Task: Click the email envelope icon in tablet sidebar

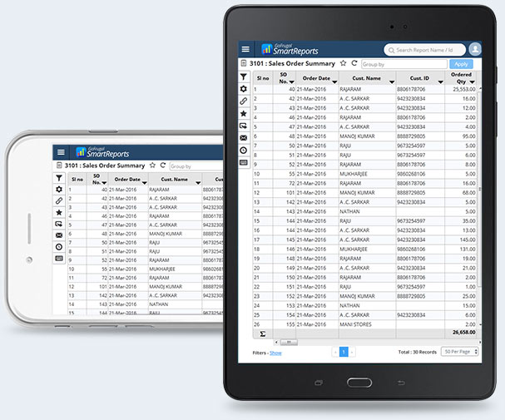Action: pyautogui.click(x=243, y=137)
